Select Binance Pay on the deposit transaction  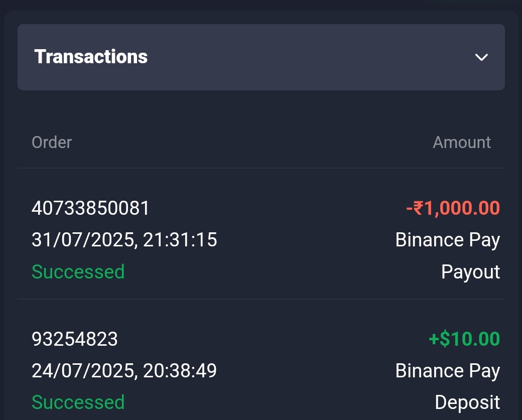[447, 371]
